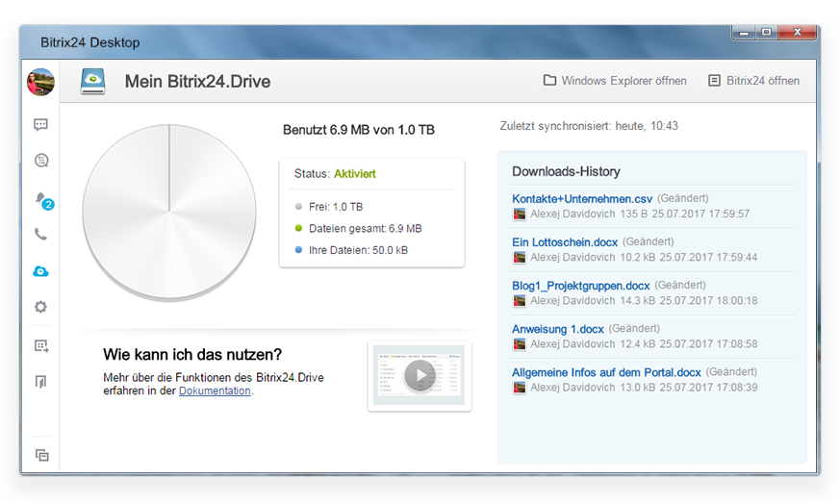Select the Bitrix24.Drive cloud sidebar icon
This screenshot has width=840, height=504.
[40, 271]
